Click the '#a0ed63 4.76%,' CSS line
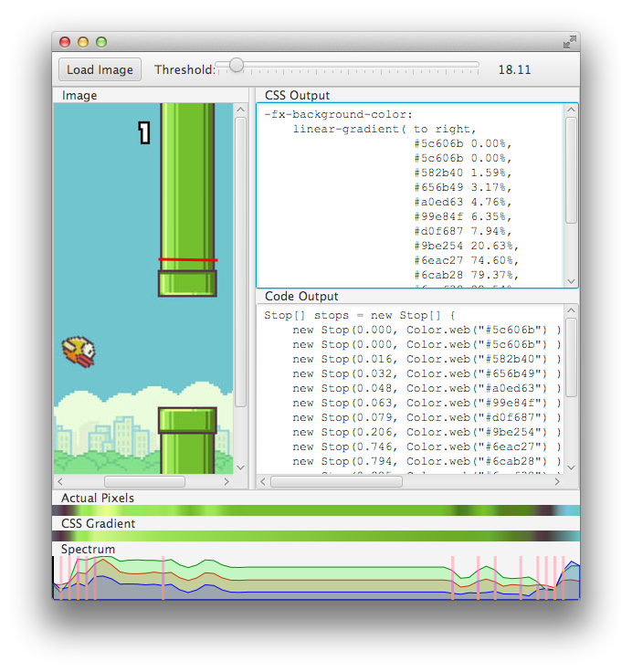 tap(463, 202)
